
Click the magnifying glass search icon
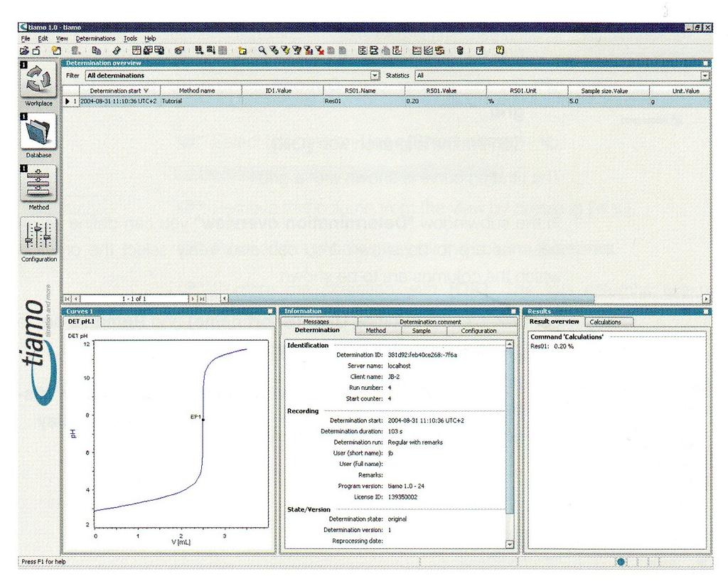click(x=262, y=51)
